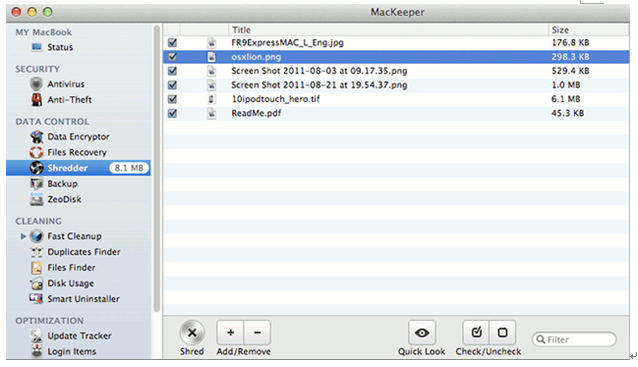Screen dimensions: 638x367
Task: Click file icon of FR9ExpressMAC_L_Eng.jpg
Action: 212,43
